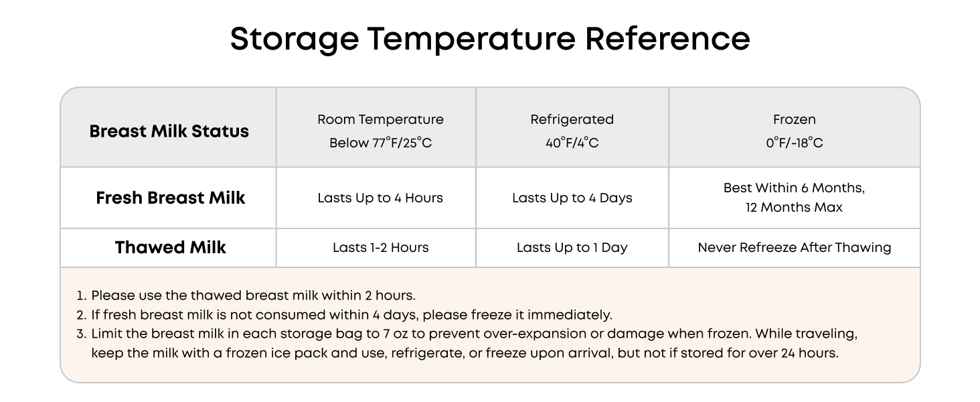
Task: Click the Storage Temperature Reference title
Action: coord(490,38)
